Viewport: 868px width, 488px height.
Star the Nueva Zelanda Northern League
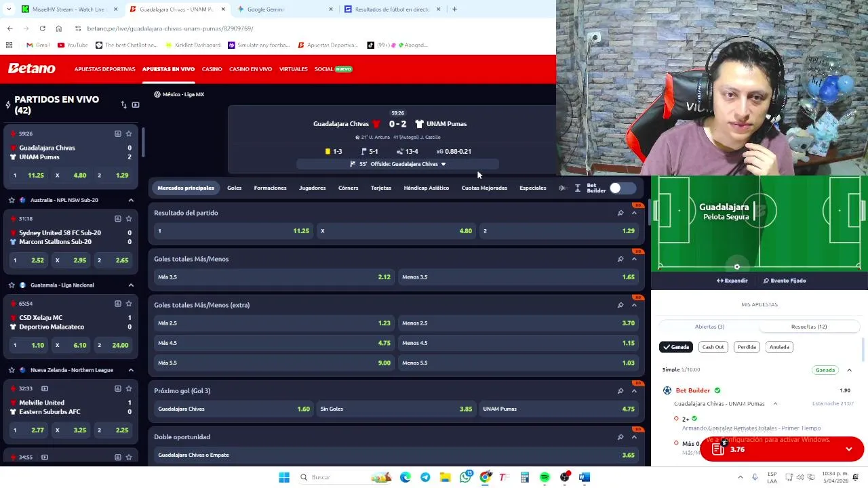[x=12, y=370]
